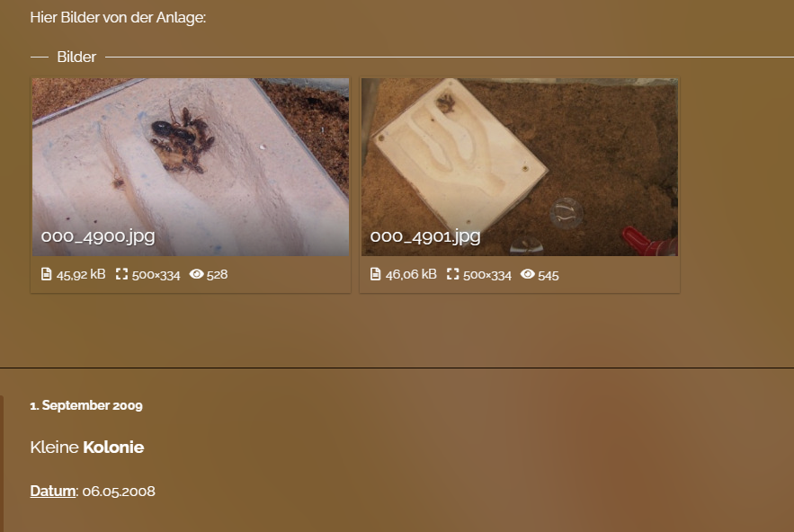Viewport: 794px width, 532px height.
Task: Click the 000_4901.jpg filename caption
Action: coord(424,236)
